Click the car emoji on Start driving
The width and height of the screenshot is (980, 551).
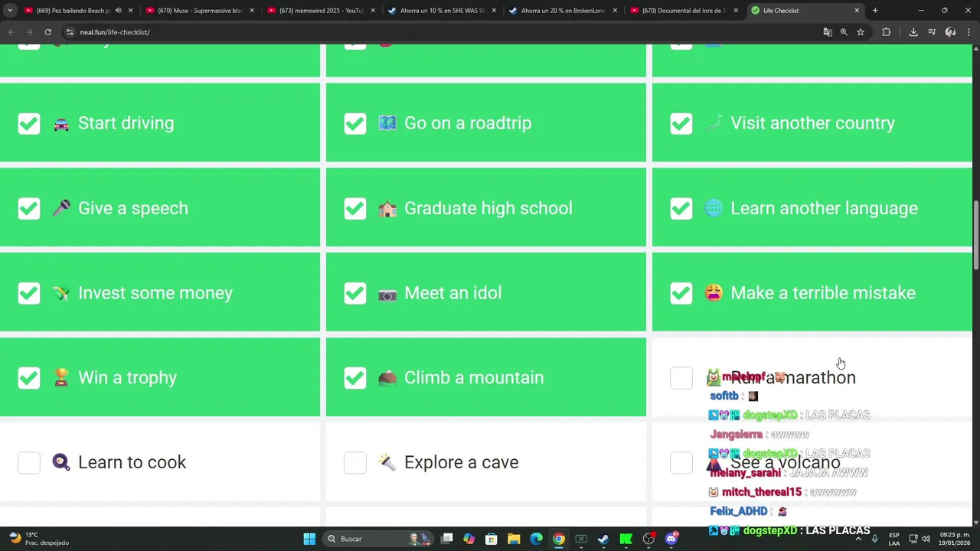coord(61,124)
